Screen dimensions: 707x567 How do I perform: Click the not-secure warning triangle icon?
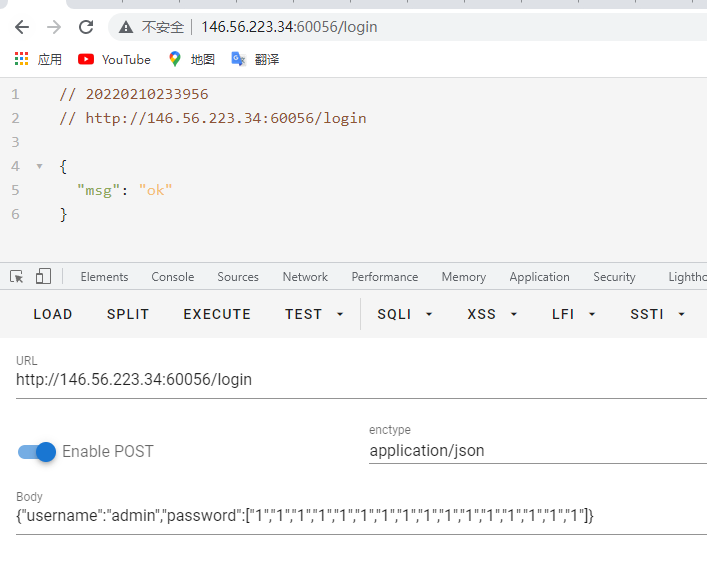pos(125,27)
